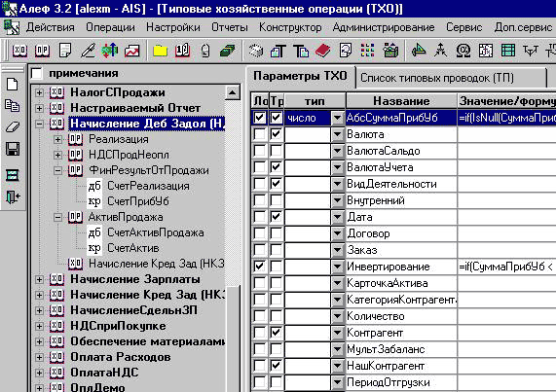Open the Действия menu
Viewport: 556px width, 392px height.
(51, 27)
